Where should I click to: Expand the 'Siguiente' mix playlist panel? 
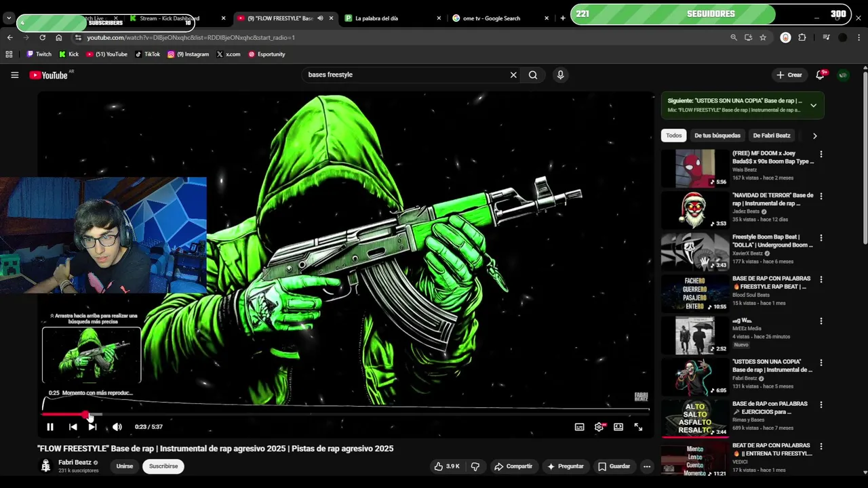pyautogui.click(x=813, y=105)
